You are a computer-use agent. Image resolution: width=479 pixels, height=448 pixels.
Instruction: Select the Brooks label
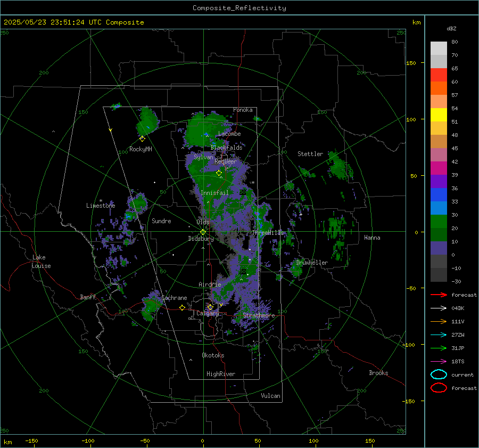[x=378, y=373]
